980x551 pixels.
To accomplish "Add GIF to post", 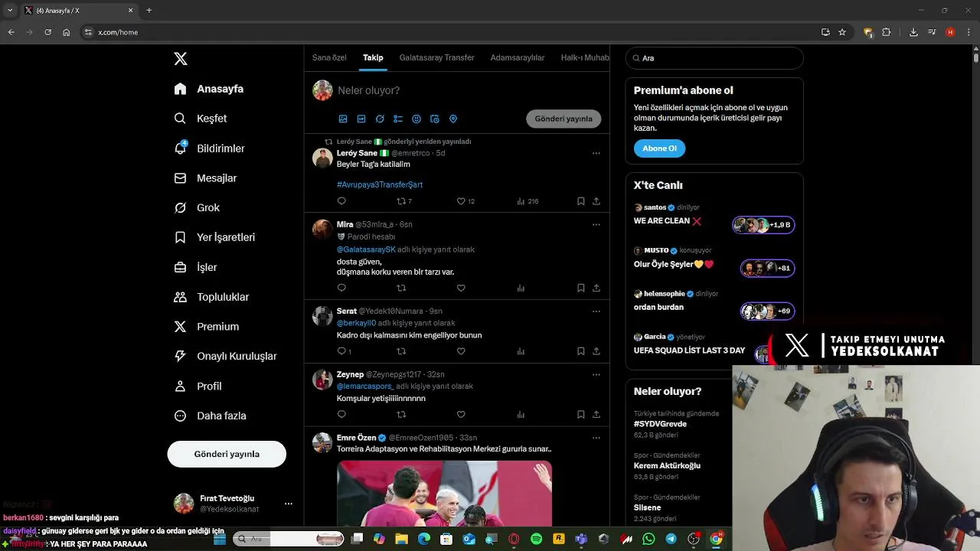I will tap(361, 119).
